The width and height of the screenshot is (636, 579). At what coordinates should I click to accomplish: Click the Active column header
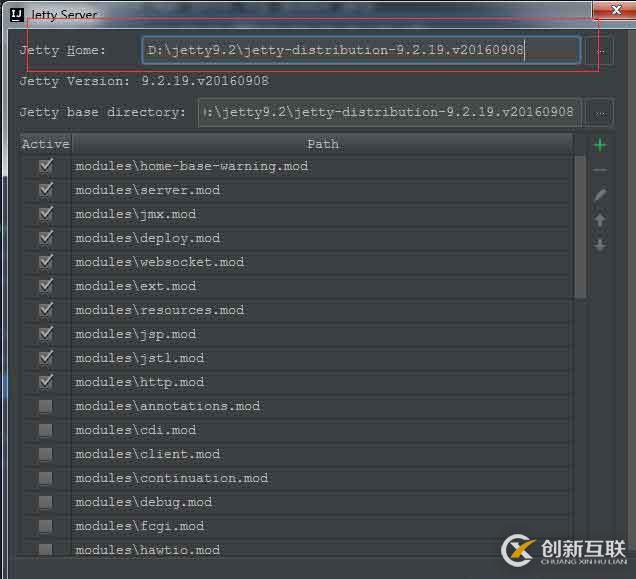46,144
